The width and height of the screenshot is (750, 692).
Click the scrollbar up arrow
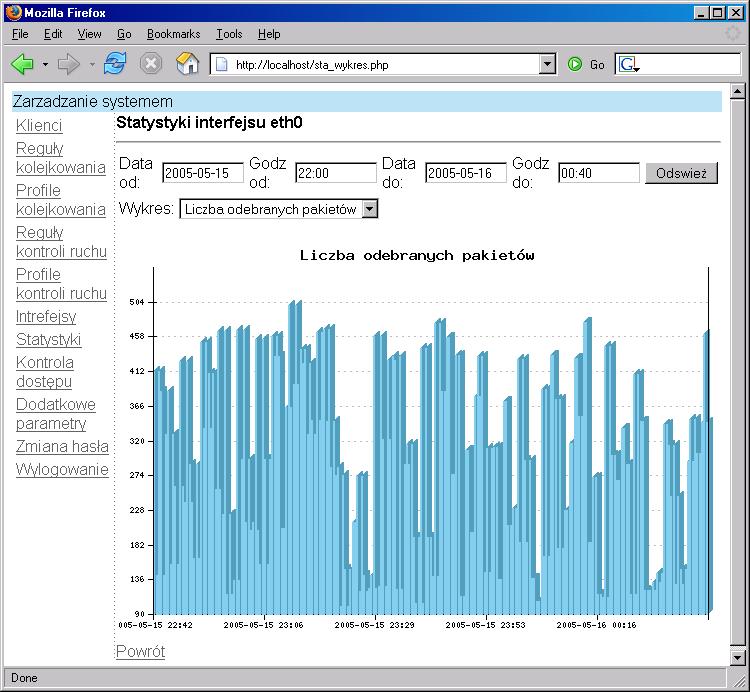(x=737, y=91)
